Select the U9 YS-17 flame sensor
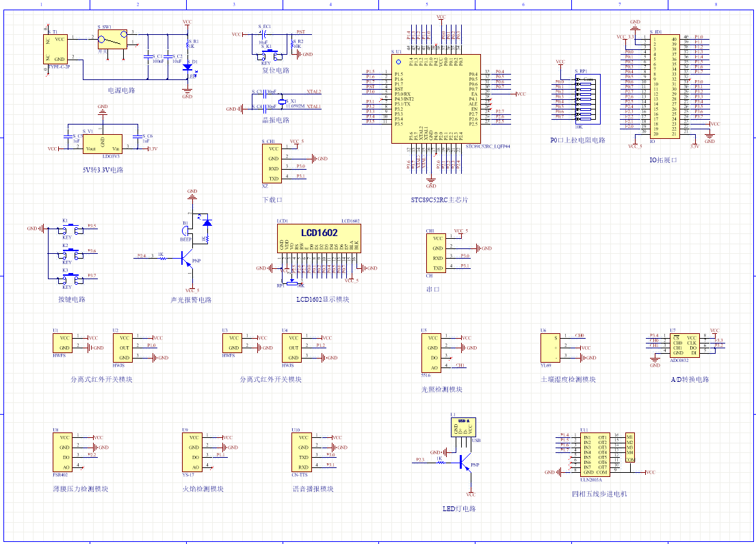Viewport: 756px width, 544px height. [x=192, y=452]
